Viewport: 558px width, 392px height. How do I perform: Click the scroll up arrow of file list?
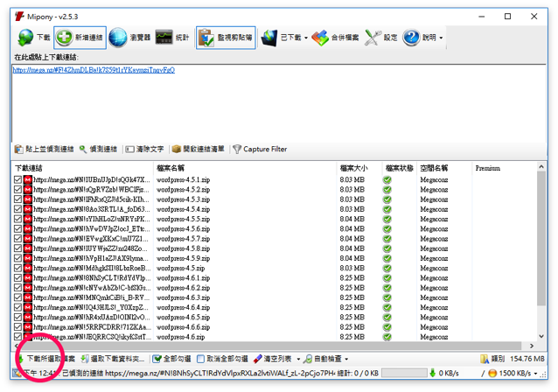click(541, 166)
